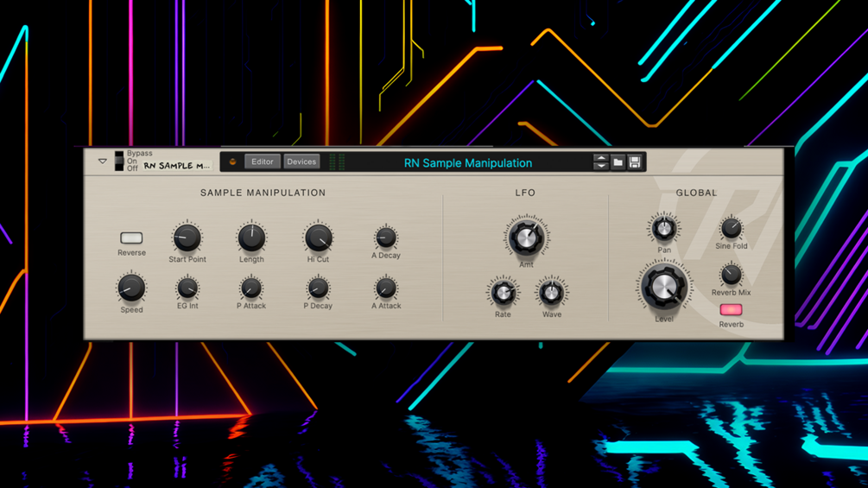
Task: Open the Editor view
Action: click(263, 162)
